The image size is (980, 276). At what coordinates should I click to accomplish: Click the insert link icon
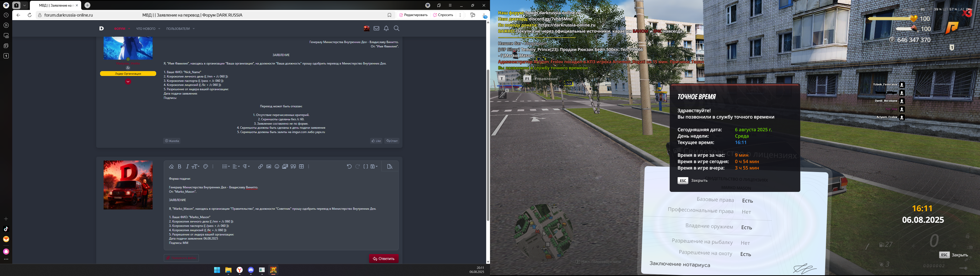click(261, 167)
